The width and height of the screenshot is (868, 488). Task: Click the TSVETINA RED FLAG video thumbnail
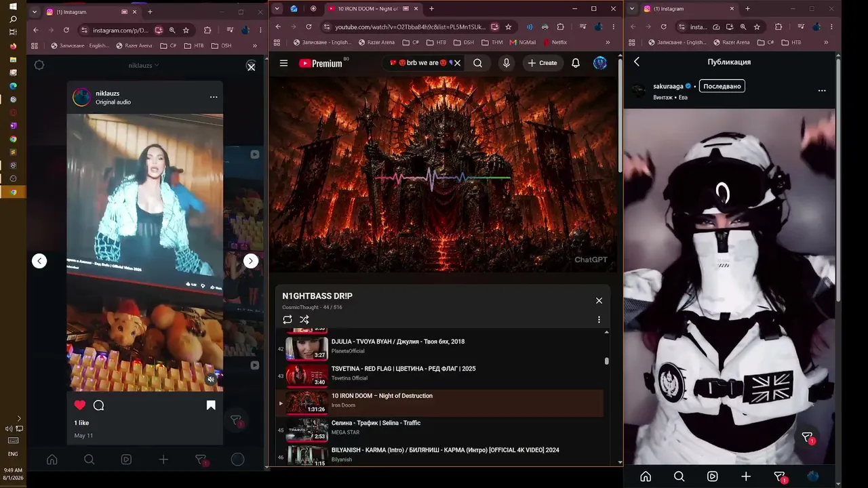(x=307, y=375)
